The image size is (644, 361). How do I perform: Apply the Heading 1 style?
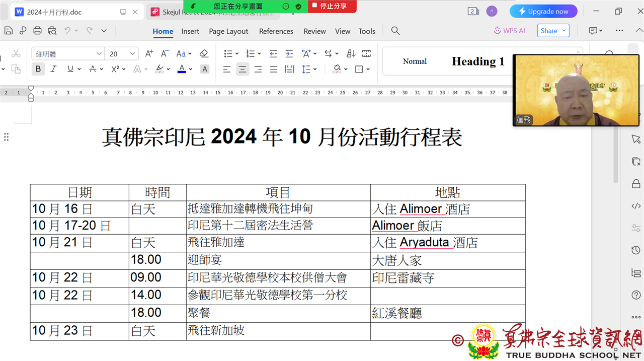(477, 61)
